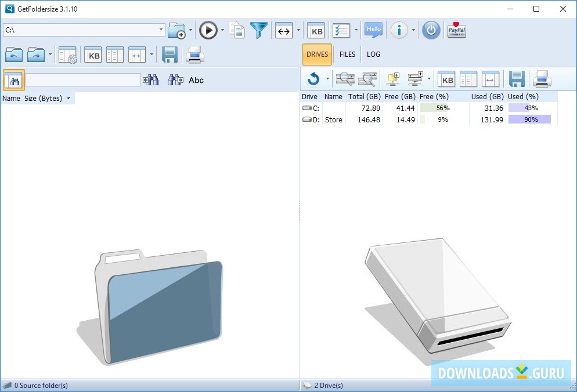Screen dimensions: 577x392
Task: Open dropdown arrow next to info icon
Action: pyautogui.click(x=413, y=30)
